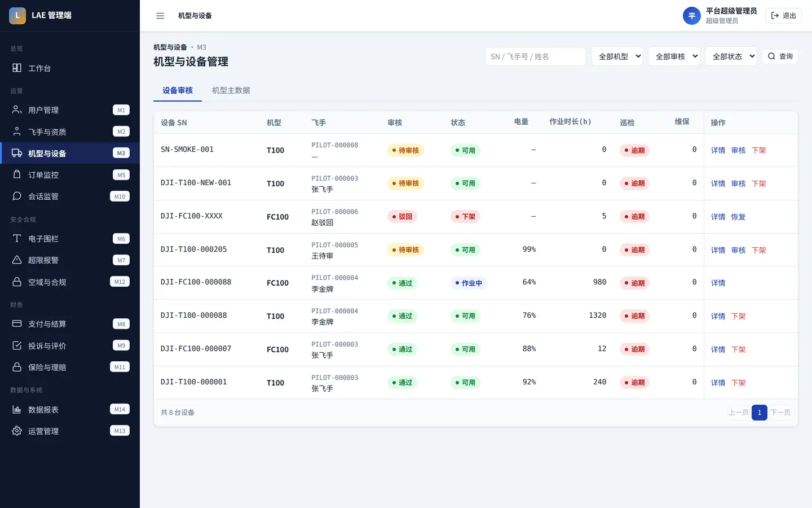Screen dimensions: 812x508
Task: Click the 共 8 台设备 total count
Action: pyautogui.click(x=178, y=413)
